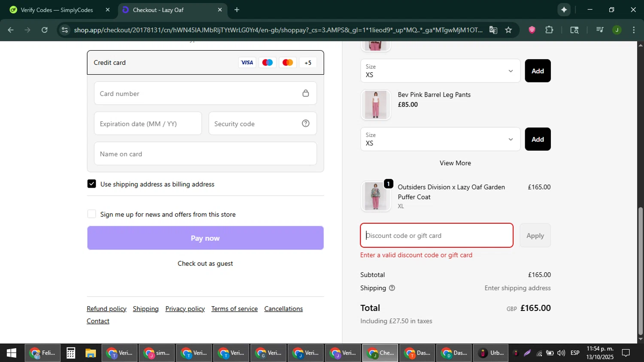Open the Privacy policy link
Image resolution: width=644 pixels, height=362 pixels.
pyautogui.click(x=185, y=309)
